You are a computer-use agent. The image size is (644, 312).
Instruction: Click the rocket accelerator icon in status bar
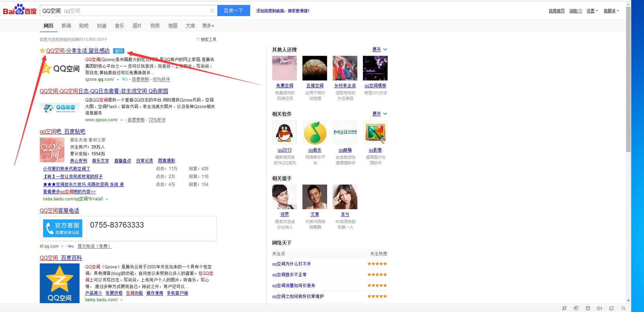(x=564, y=308)
